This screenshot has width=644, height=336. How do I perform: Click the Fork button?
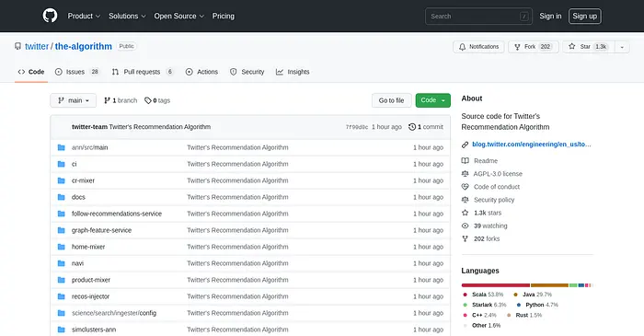[534, 47]
